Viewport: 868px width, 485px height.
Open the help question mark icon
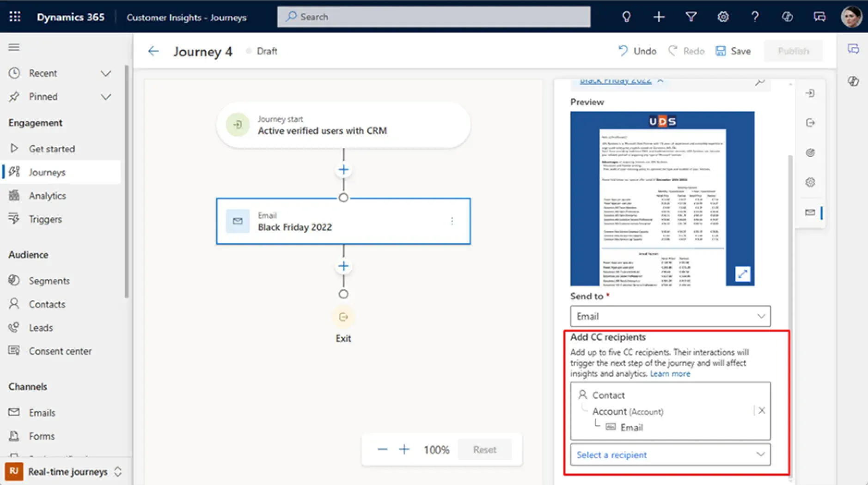(755, 17)
